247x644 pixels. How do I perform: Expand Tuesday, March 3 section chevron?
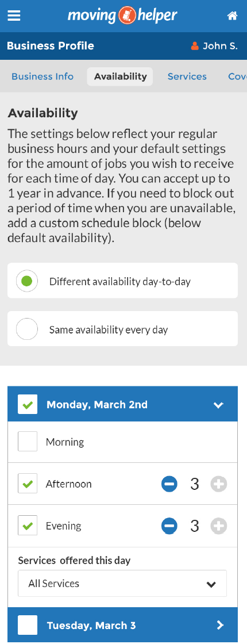(x=221, y=625)
